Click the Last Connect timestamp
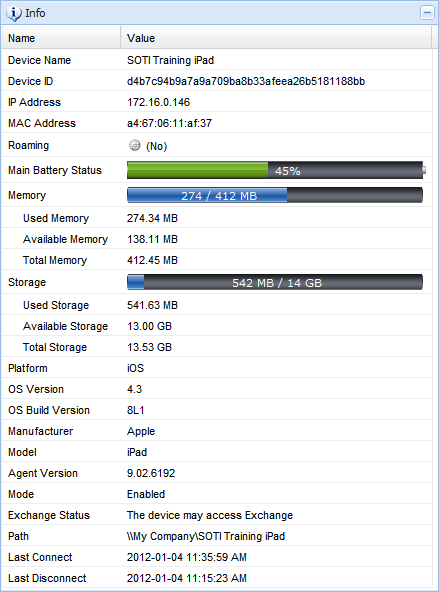 point(186,557)
